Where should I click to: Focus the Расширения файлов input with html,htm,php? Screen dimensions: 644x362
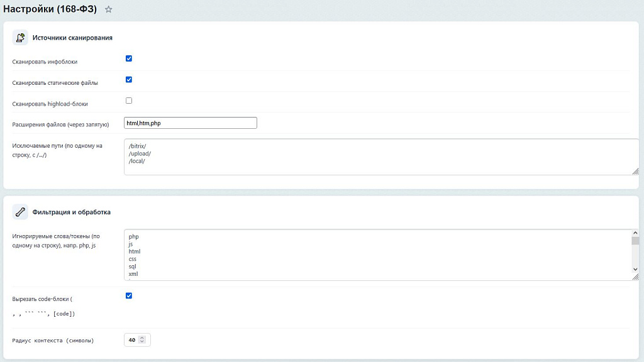click(191, 123)
